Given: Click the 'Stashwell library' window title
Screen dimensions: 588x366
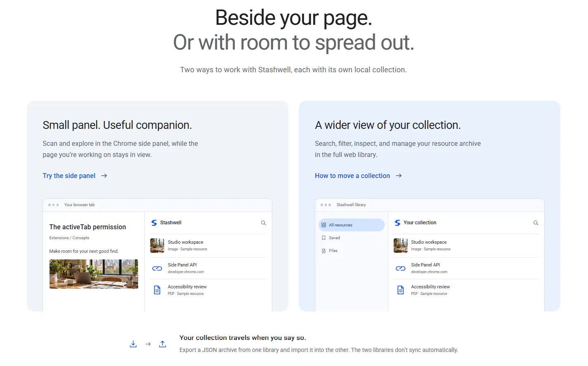Looking at the screenshot, I should pos(351,205).
